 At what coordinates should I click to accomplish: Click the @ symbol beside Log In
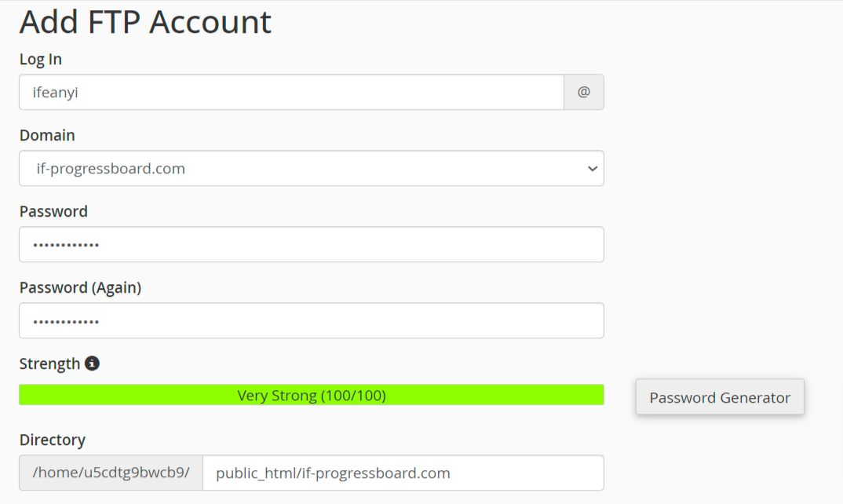[583, 92]
